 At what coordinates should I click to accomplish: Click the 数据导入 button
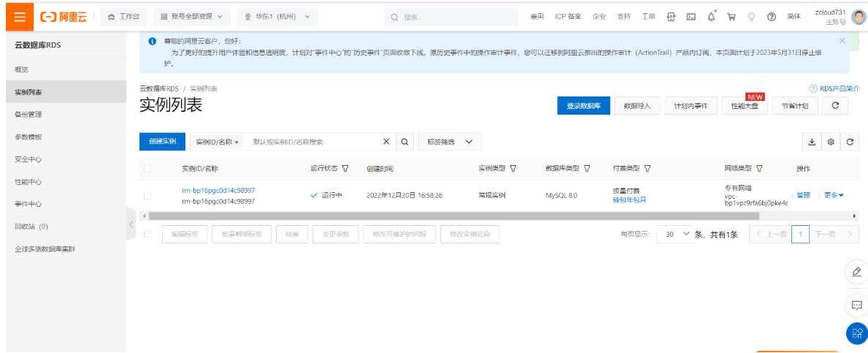[638, 105]
